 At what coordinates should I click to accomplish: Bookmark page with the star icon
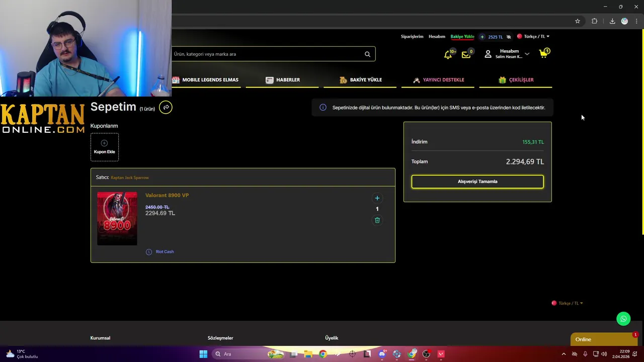pos(578,21)
